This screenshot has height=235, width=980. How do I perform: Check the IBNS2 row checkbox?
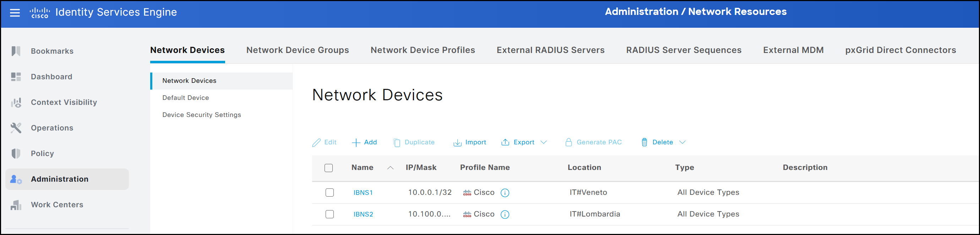330,214
